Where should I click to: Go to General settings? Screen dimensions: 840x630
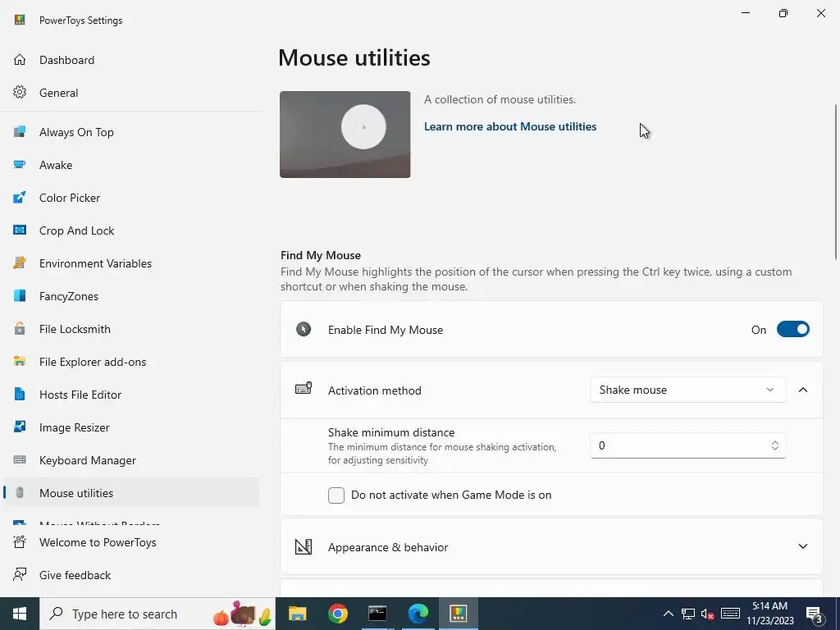[130, 93]
